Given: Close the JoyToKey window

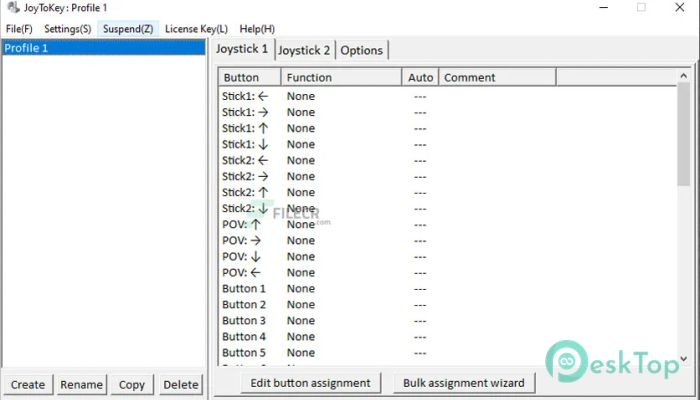Looking at the screenshot, I should click(679, 8).
